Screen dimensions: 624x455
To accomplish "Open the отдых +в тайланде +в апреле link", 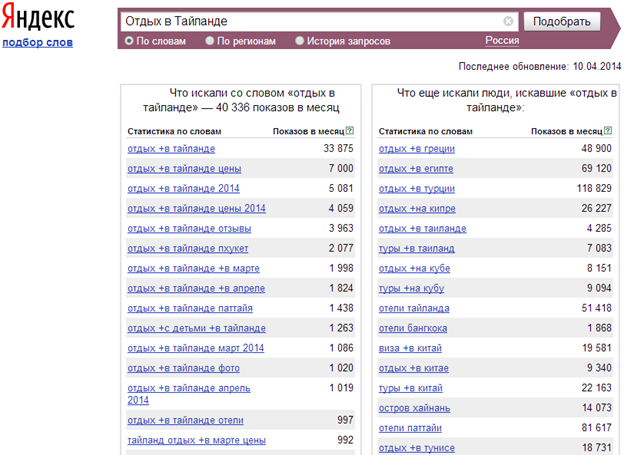I will 196,288.
